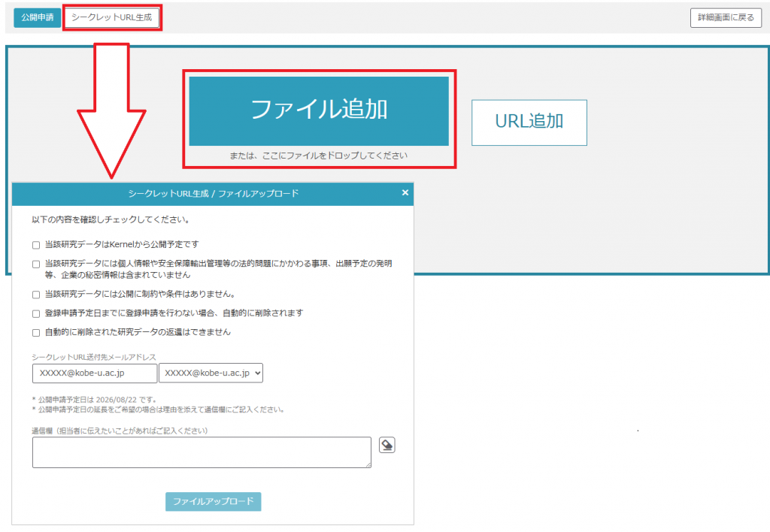This screenshot has width=770, height=532.
Task: Go back with 詳細画面に戻る button
Action: 726,18
